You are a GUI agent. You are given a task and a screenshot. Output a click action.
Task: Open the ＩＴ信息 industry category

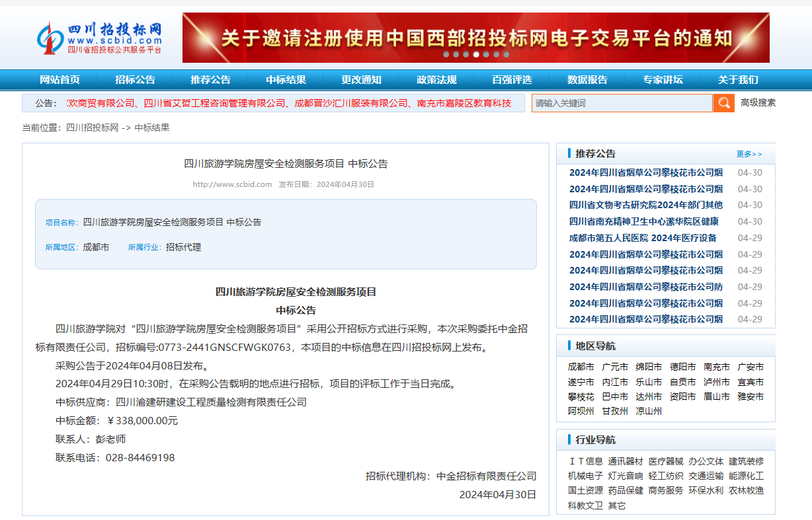[585, 461]
